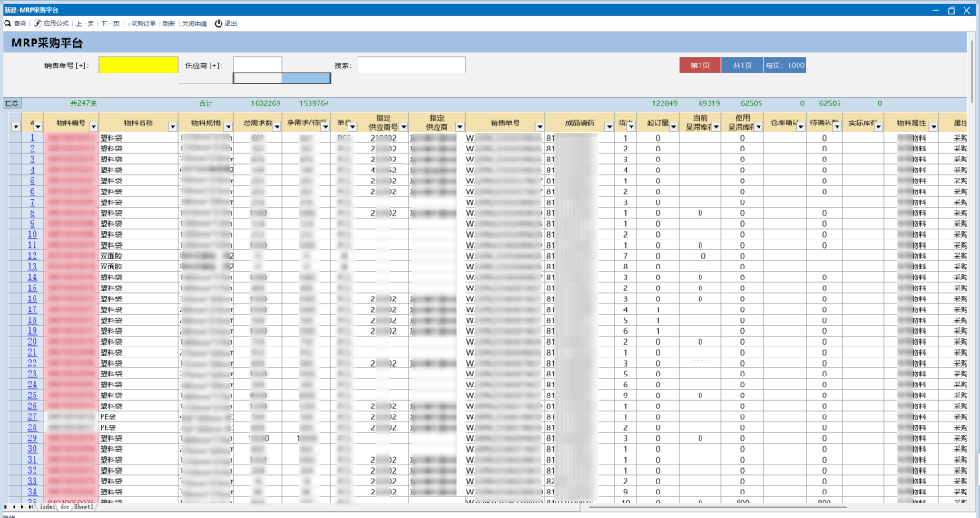Click the red 第1页 page button
The image size is (980, 518).
(x=700, y=65)
